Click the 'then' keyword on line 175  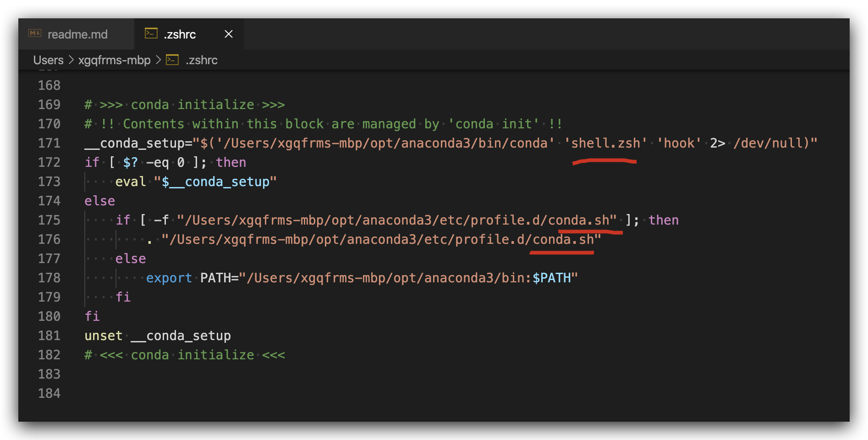pyautogui.click(x=663, y=220)
